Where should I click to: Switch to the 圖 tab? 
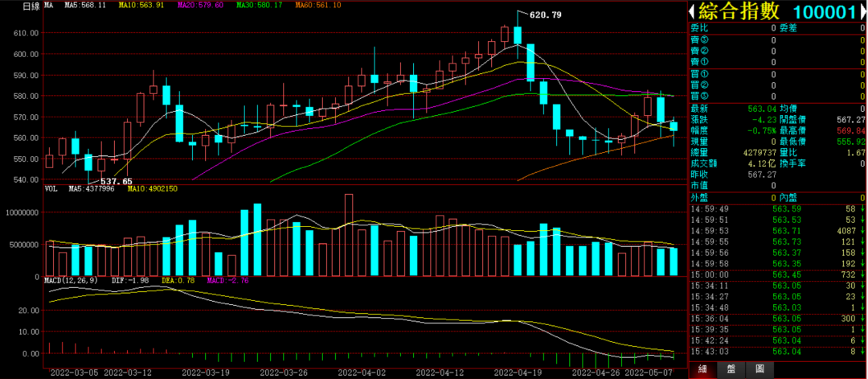point(759,369)
